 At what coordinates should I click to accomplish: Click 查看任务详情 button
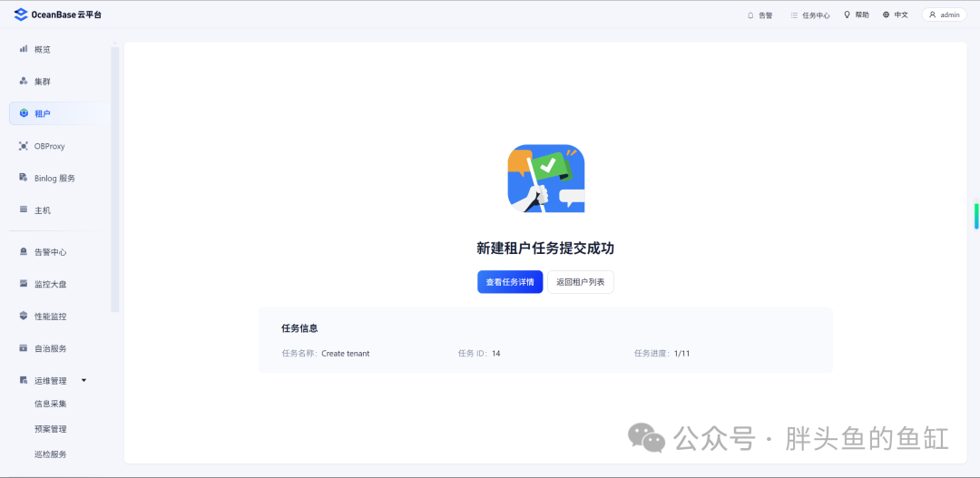(x=510, y=282)
